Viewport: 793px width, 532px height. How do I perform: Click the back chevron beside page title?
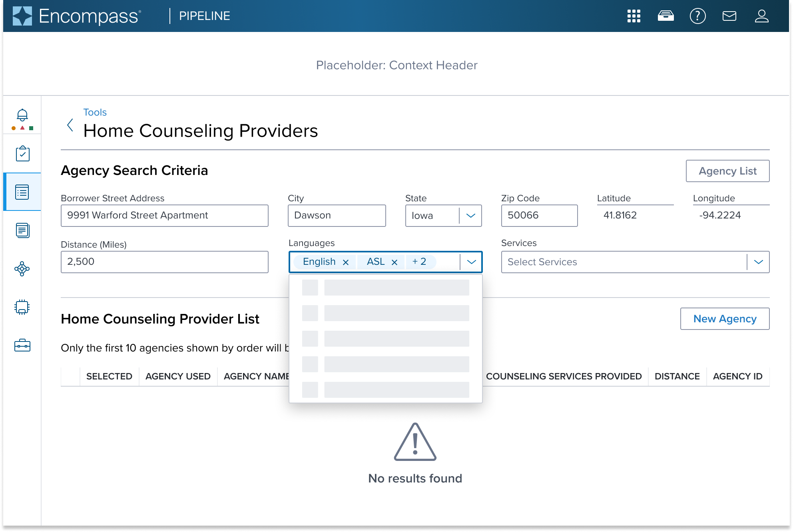click(70, 125)
